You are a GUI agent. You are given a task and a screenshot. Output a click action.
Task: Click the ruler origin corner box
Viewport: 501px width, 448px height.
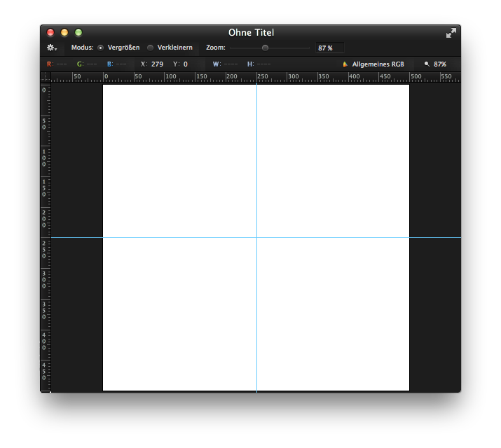tap(46, 77)
